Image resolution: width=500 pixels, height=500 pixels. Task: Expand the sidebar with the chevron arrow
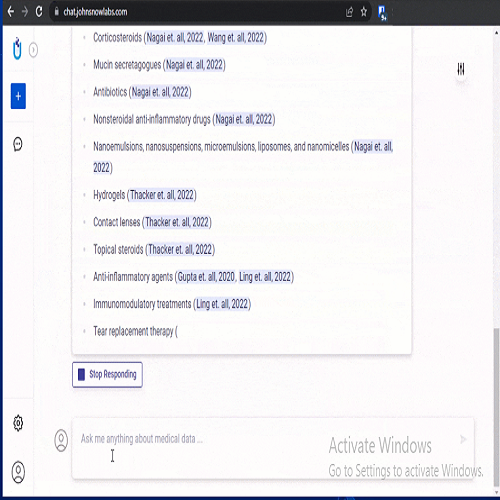point(33,50)
